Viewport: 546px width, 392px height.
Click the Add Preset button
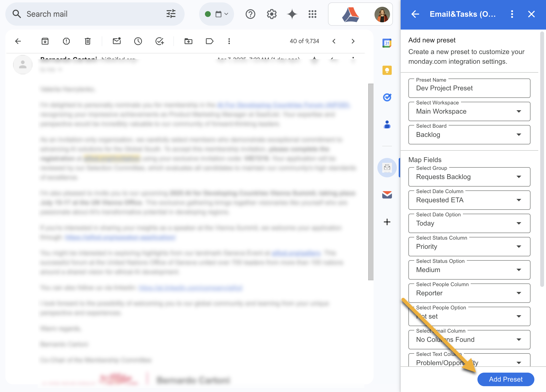[506, 379]
